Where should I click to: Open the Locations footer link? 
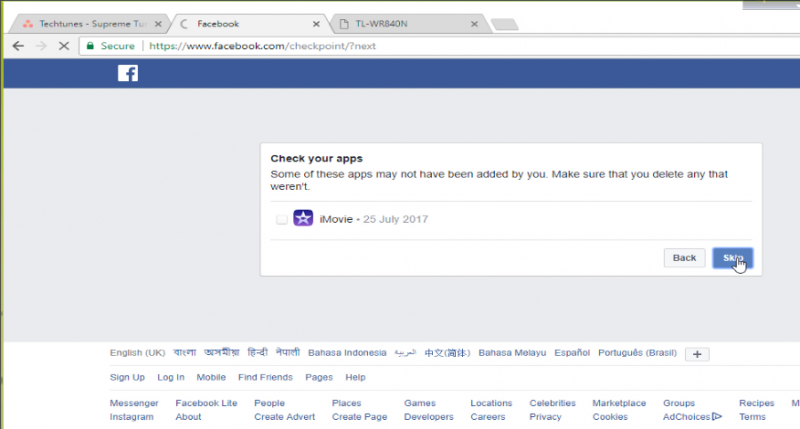pyautogui.click(x=491, y=403)
